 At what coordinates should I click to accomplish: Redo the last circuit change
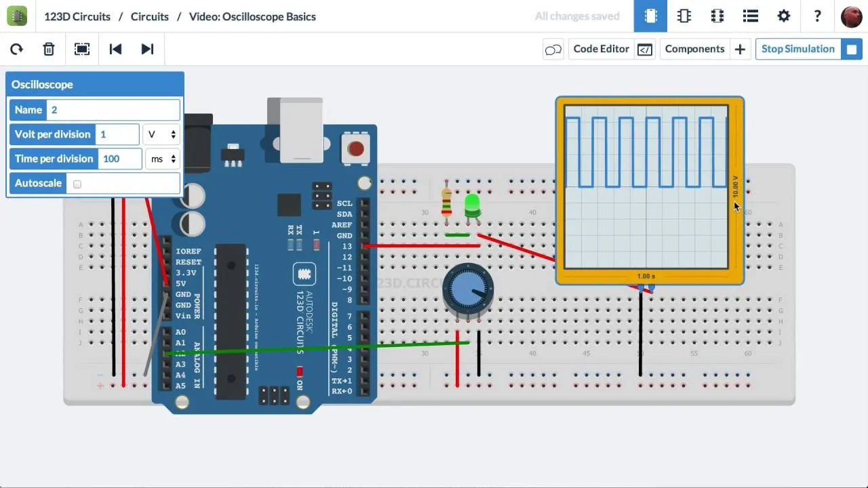tap(147, 49)
